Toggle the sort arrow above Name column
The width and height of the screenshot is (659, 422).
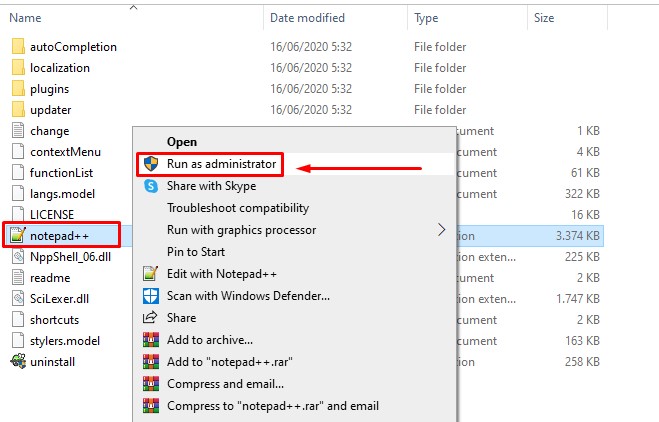click(134, 7)
